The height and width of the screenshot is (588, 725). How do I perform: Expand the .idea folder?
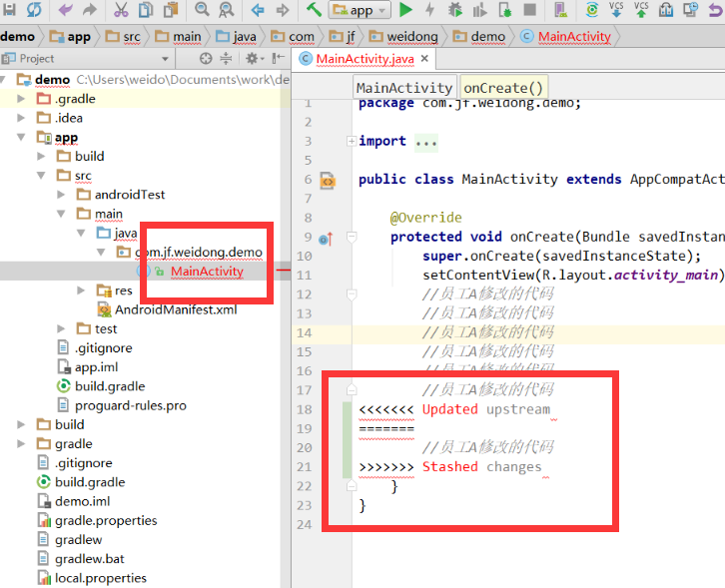tap(21, 118)
